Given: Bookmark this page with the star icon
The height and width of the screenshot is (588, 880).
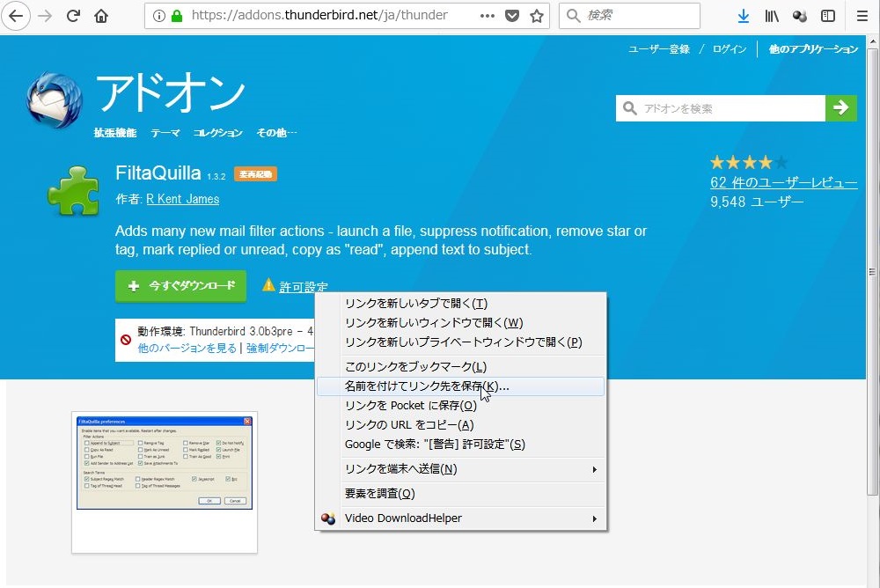Looking at the screenshot, I should click(x=537, y=16).
